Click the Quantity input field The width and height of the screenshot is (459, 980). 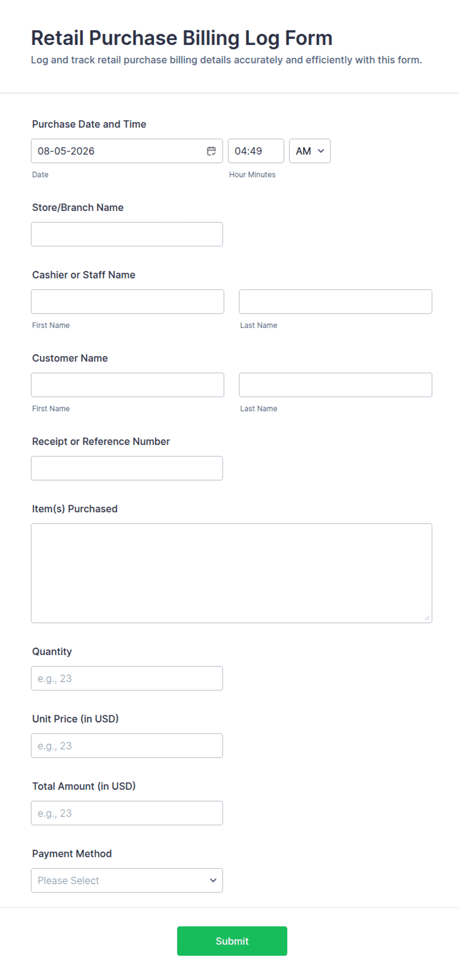[127, 678]
